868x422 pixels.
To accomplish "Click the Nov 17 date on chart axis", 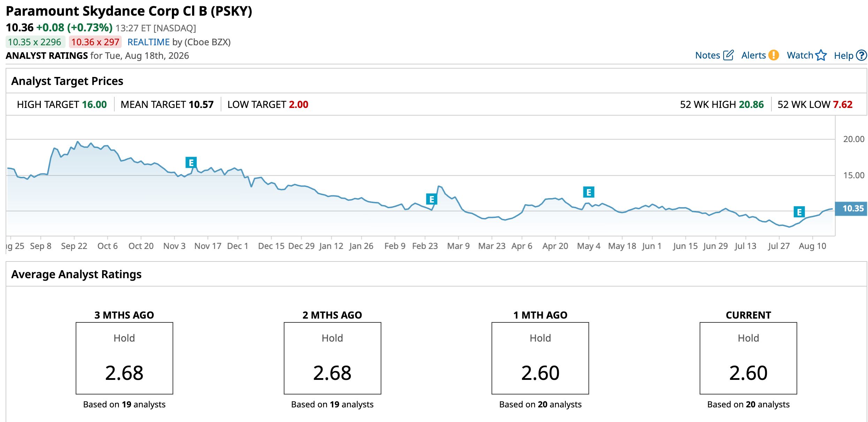I will 208,246.
